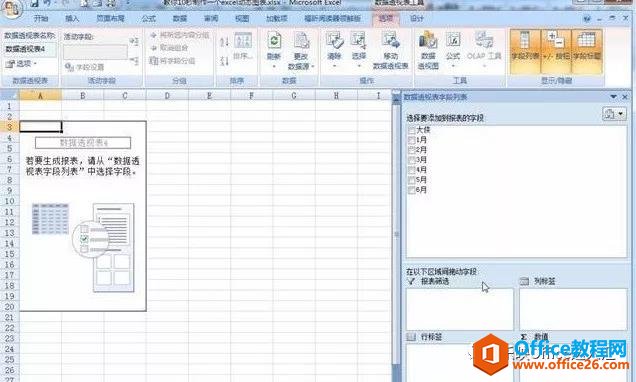Open the 设计 ribbon tab
Viewport: 636px width, 382px height.
pyautogui.click(x=417, y=18)
